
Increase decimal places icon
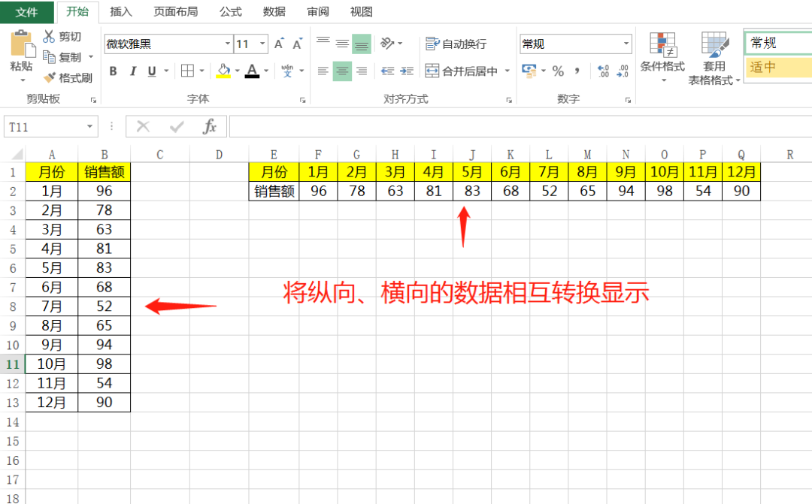(x=603, y=71)
